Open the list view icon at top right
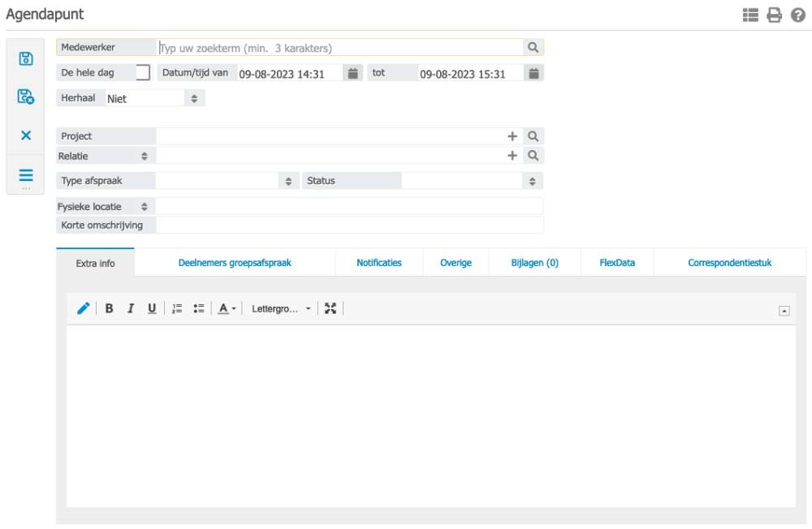The height and width of the screenshot is (529, 812). coord(750,15)
